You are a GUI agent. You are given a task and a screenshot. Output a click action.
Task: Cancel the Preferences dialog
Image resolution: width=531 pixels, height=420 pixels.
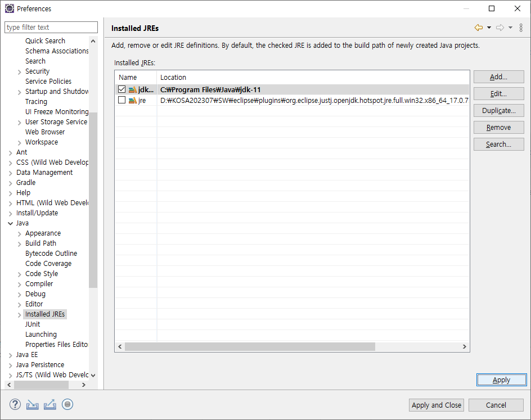click(x=496, y=405)
